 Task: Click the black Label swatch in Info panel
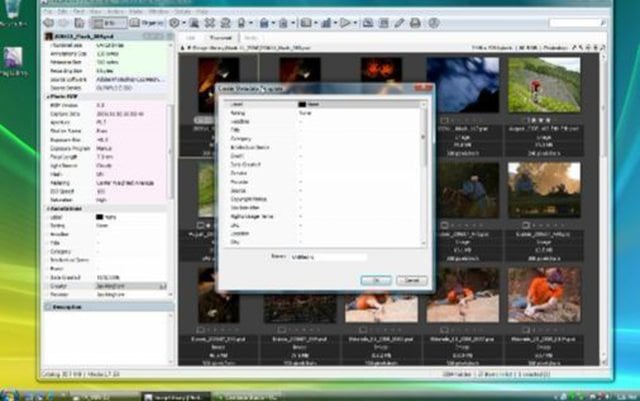[x=99, y=217]
